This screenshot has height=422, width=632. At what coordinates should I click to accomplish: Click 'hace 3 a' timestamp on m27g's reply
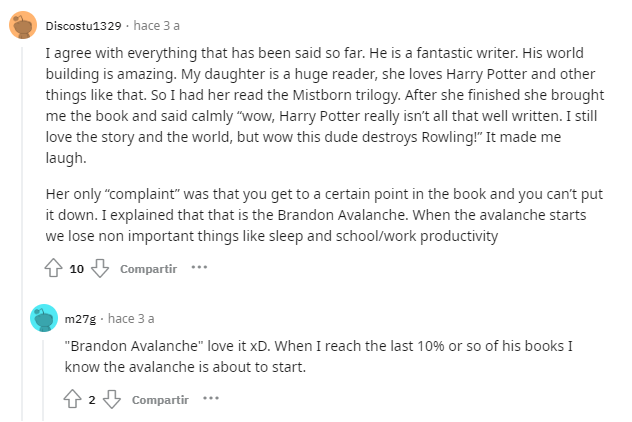131,319
